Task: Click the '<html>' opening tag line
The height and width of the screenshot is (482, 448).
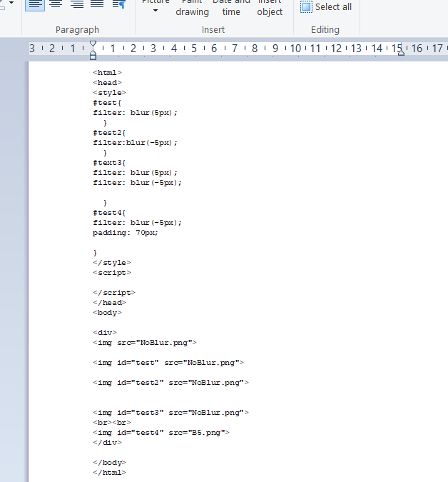Action: (108, 73)
